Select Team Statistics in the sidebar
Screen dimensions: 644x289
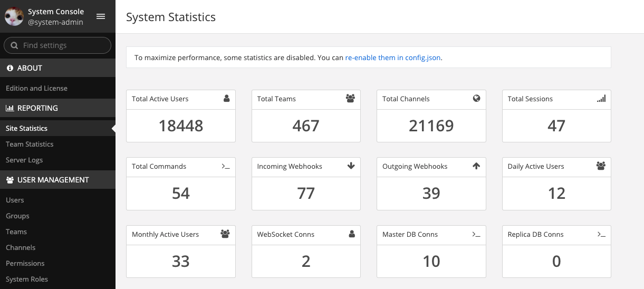[x=30, y=144]
